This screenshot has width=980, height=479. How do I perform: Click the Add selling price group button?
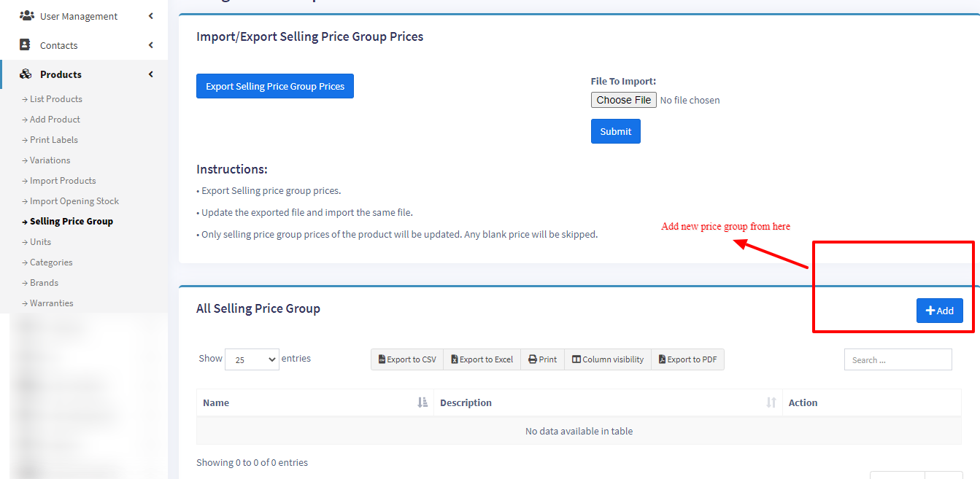click(x=939, y=311)
